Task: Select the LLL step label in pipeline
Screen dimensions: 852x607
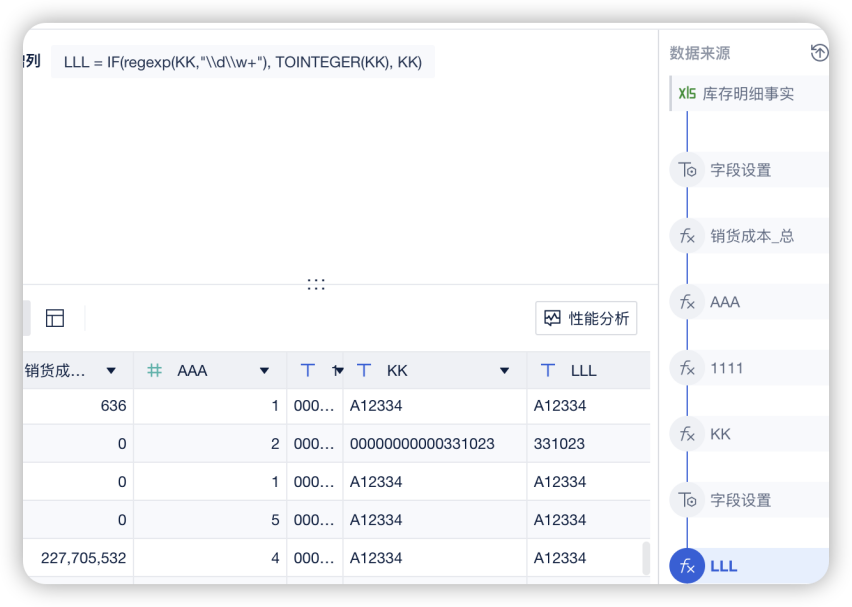Action: pyautogui.click(x=723, y=566)
